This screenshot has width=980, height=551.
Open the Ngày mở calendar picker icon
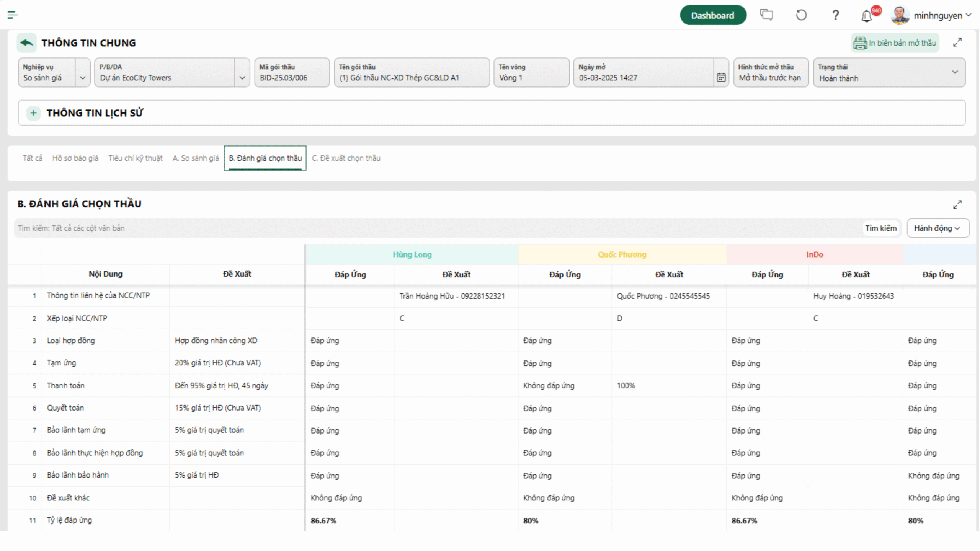pyautogui.click(x=721, y=78)
